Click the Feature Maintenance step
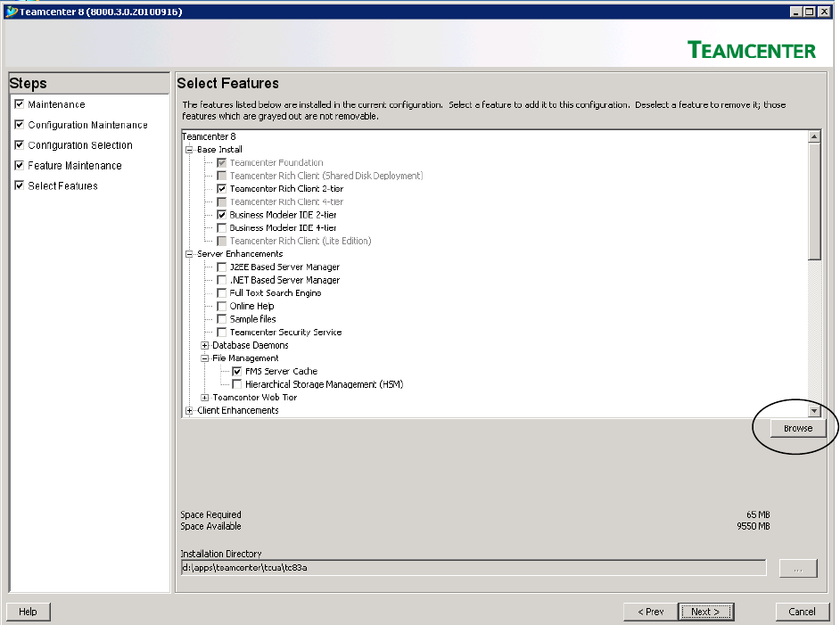The width and height of the screenshot is (840, 625). 75,166
